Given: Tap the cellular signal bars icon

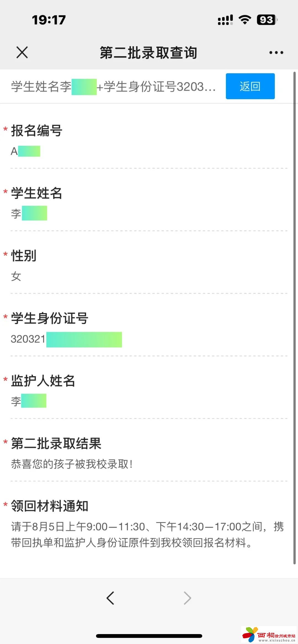Looking at the screenshot, I should pyautogui.click(x=225, y=20).
